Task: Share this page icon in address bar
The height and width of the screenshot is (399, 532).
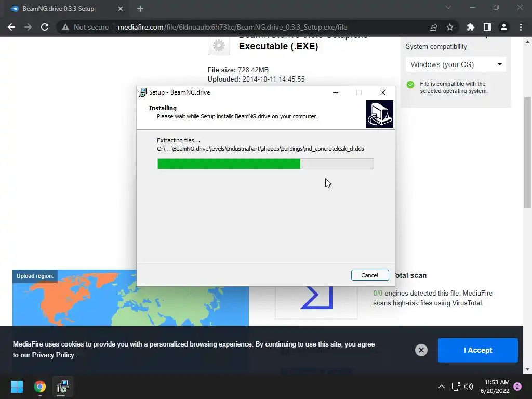Action: click(433, 27)
